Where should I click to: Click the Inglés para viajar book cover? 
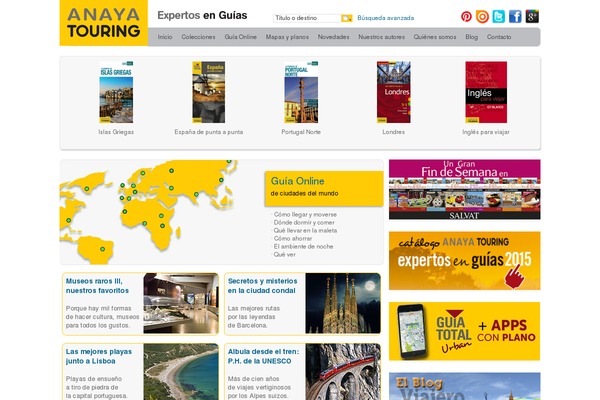[486, 92]
